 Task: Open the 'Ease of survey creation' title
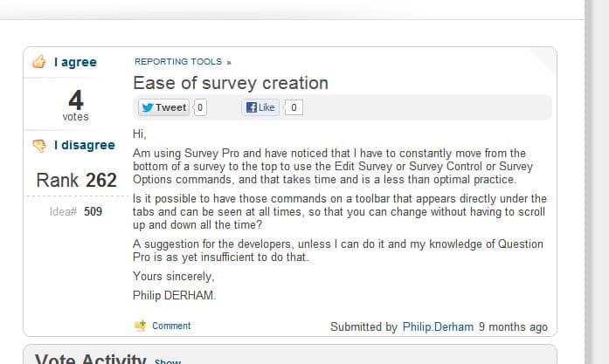[231, 84]
